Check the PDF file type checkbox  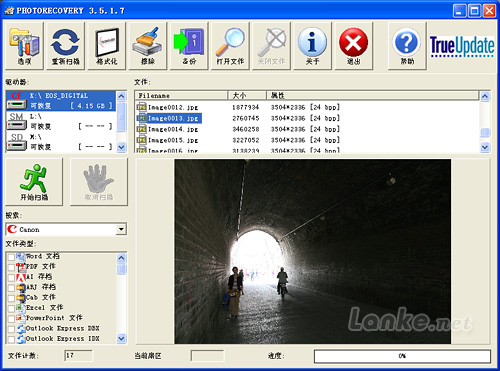(11, 267)
